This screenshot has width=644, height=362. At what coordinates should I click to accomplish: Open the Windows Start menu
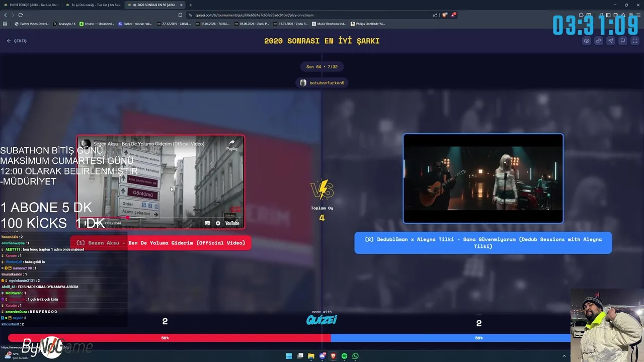tap(289, 356)
